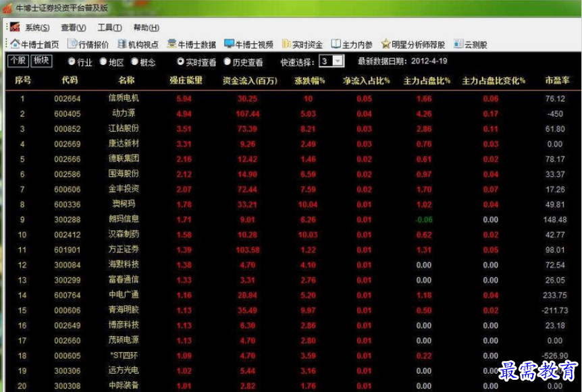
Task: Select stock 动力源 in the list
Action: 124,113
